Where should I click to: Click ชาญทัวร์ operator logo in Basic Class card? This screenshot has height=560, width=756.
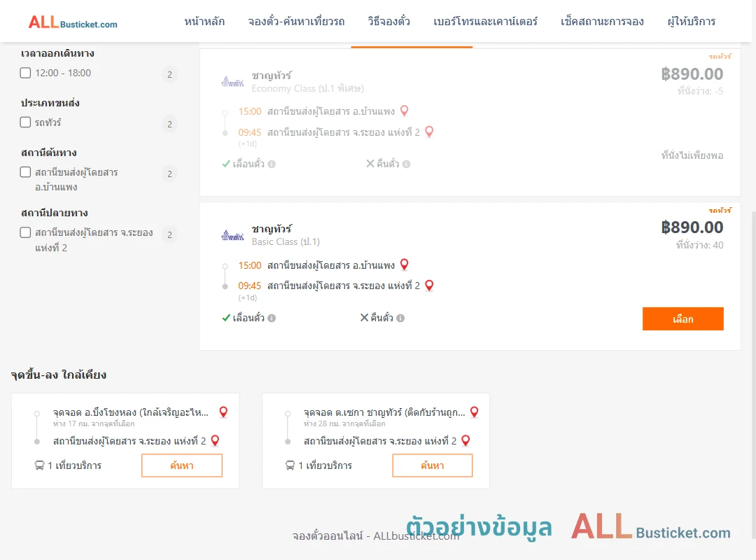click(x=232, y=235)
